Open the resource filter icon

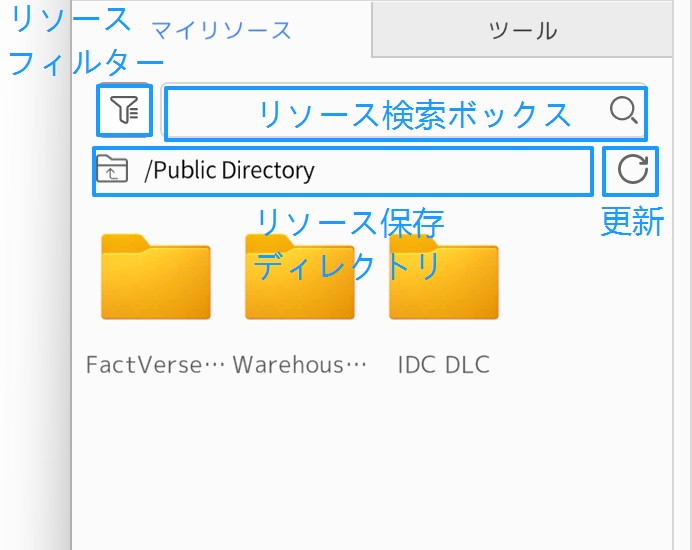click(x=125, y=111)
